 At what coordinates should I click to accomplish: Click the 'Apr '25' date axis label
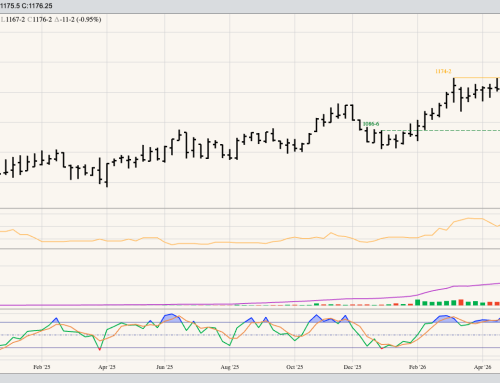pos(107,367)
